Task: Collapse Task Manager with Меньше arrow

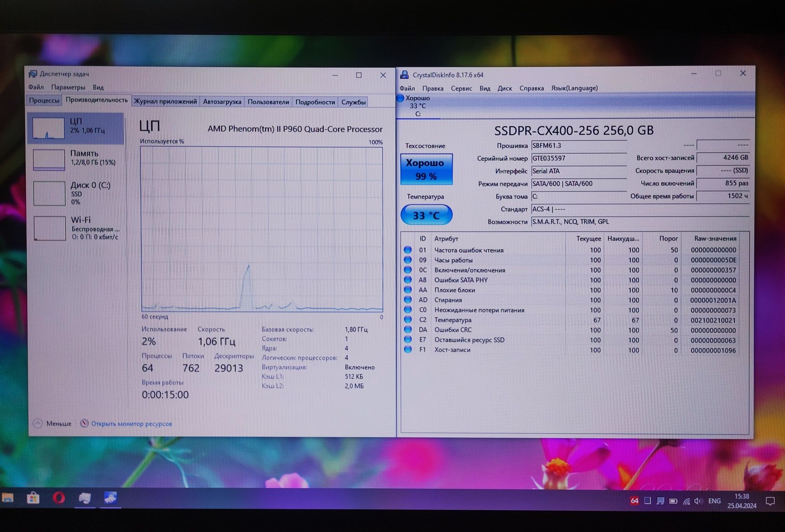Action: pos(52,424)
